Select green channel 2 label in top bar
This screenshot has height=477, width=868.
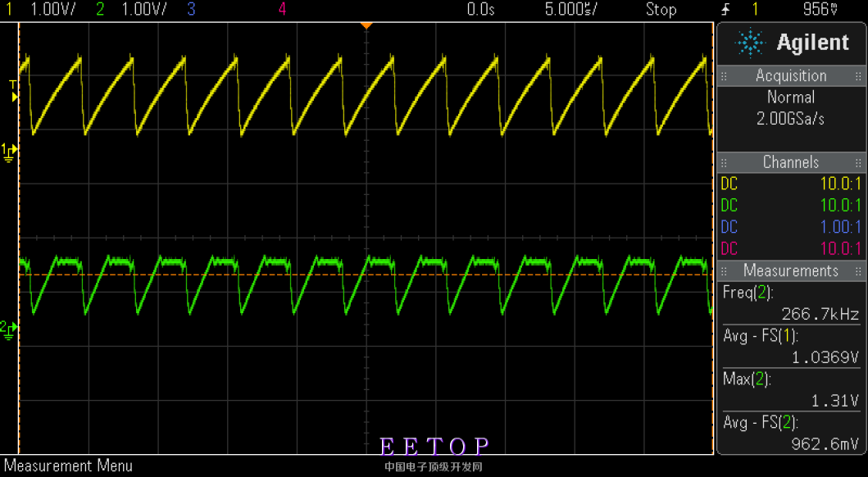click(100, 9)
